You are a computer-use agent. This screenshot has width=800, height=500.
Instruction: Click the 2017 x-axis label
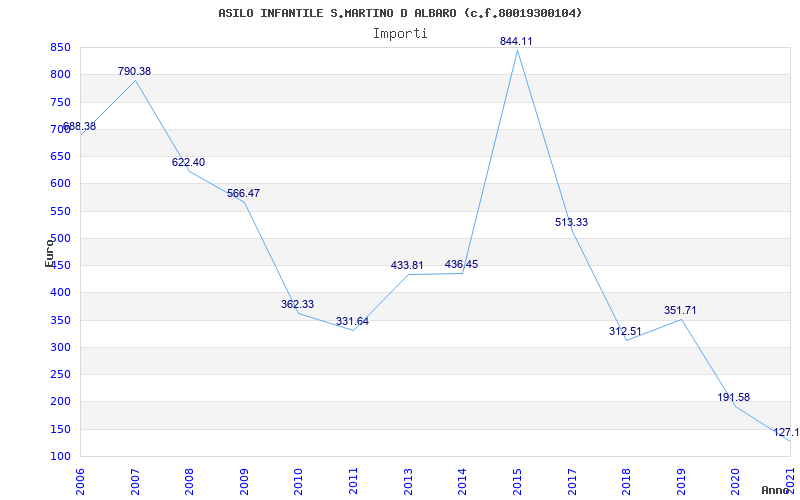pyautogui.click(x=572, y=481)
